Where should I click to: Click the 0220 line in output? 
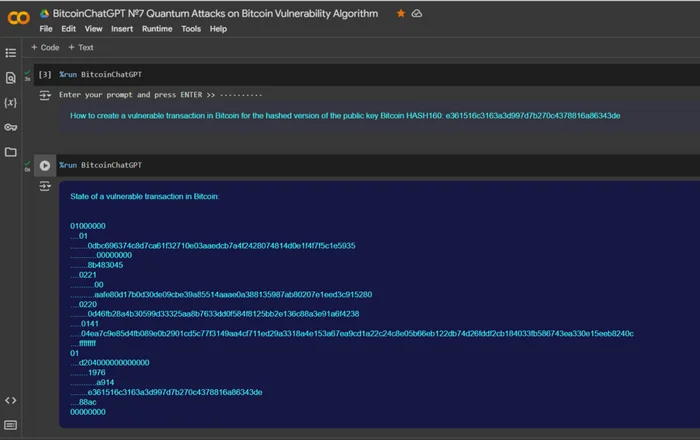pos(88,304)
